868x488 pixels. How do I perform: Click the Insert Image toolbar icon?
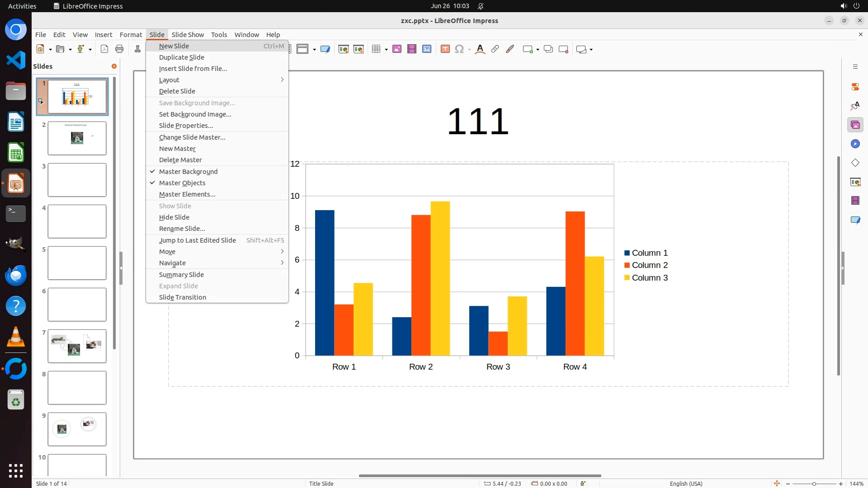[x=397, y=49]
